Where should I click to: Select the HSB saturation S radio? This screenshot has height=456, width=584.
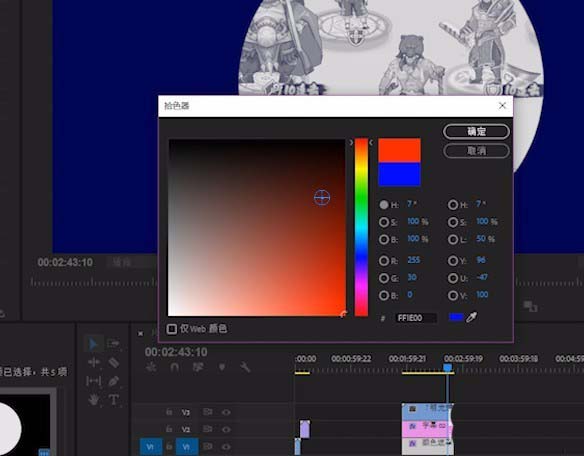(x=384, y=222)
